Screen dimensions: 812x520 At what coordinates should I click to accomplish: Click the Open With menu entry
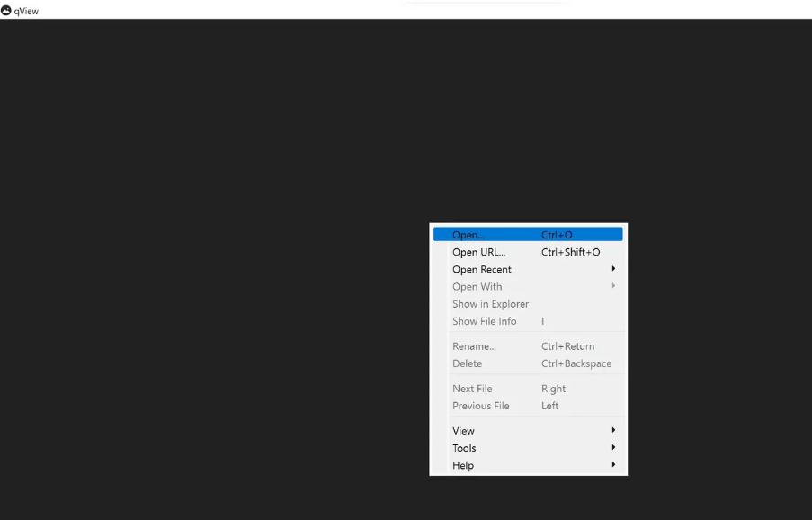click(528, 286)
